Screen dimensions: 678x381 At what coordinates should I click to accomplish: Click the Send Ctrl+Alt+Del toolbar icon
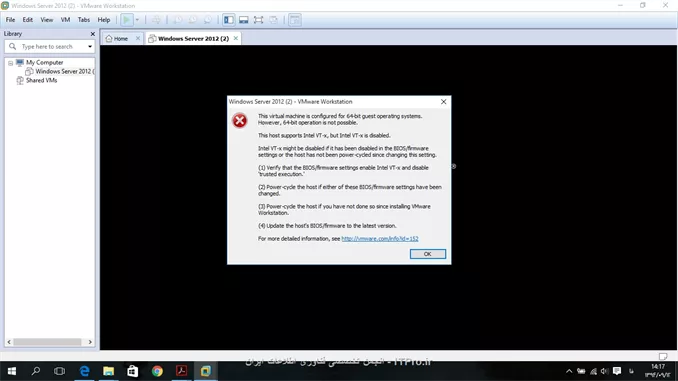[x=156, y=20]
